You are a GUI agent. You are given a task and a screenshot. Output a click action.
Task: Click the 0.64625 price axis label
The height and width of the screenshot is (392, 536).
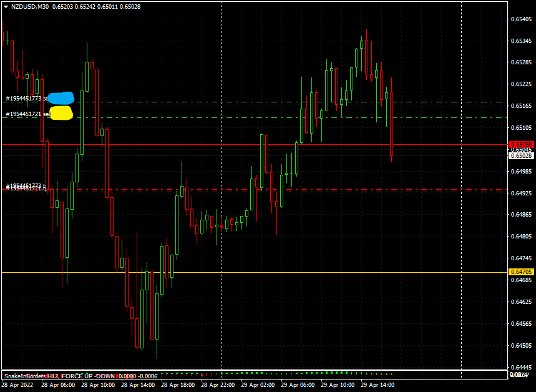(521, 301)
